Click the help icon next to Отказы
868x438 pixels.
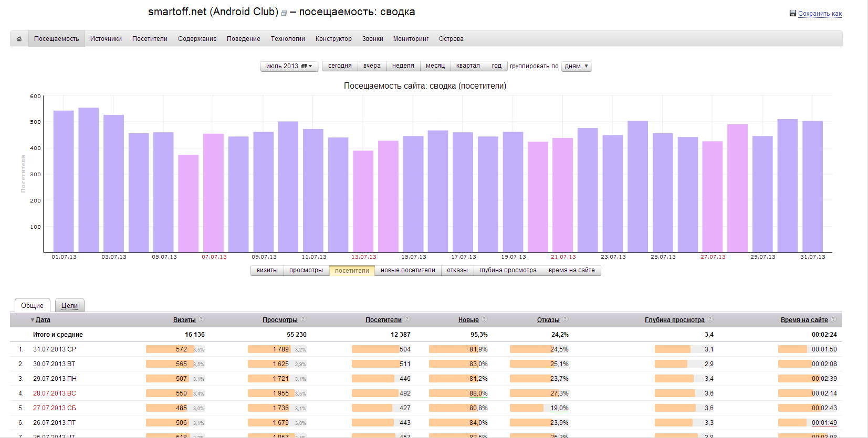click(565, 319)
